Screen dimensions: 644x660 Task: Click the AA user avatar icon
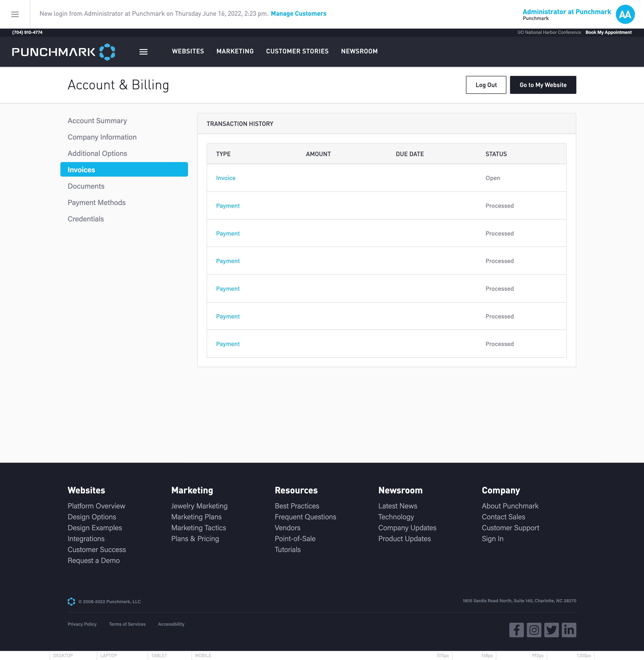625,14
